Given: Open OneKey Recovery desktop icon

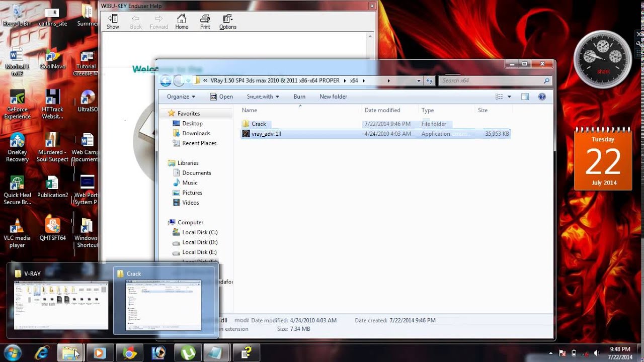Looking at the screenshot, I should pyautogui.click(x=17, y=148).
